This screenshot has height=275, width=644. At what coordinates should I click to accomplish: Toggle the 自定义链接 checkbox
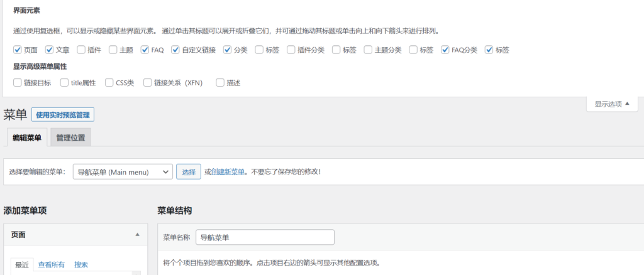tap(175, 50)
